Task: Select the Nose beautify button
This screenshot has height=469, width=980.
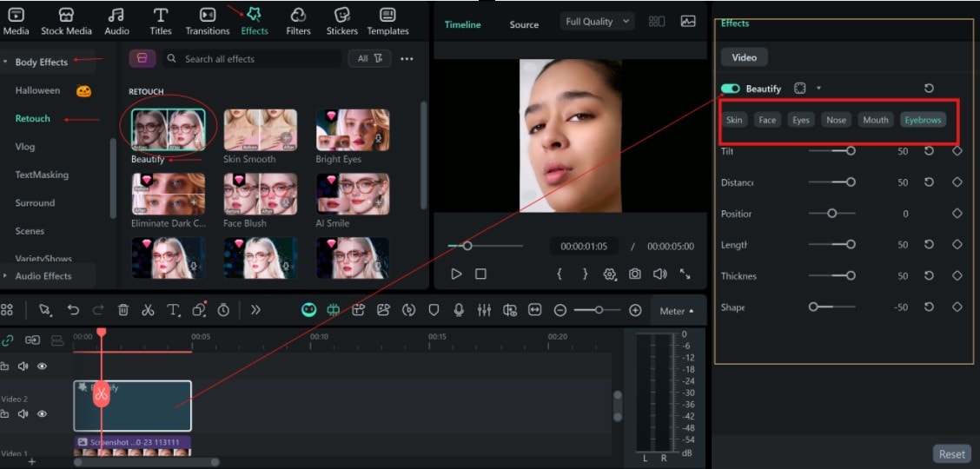Action: point(836,120)
